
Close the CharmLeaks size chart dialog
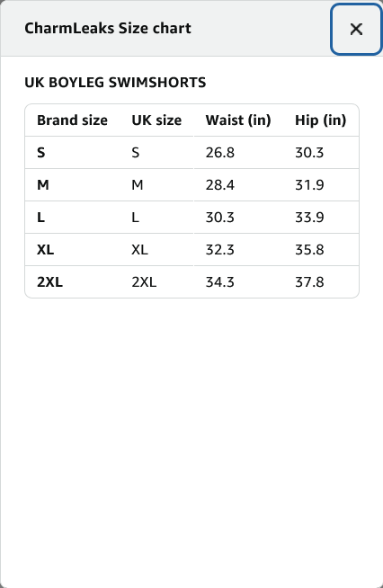click(x=356, y=29)
